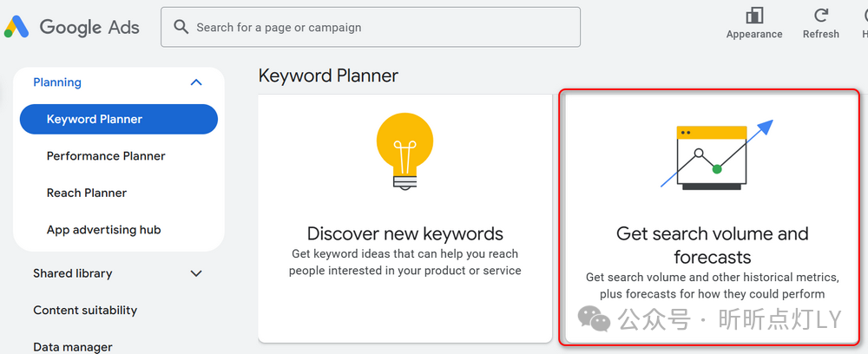Viewport: 868px width, 354px height.
Task: Click the Planning section label
Action: [x=57, y=82]
